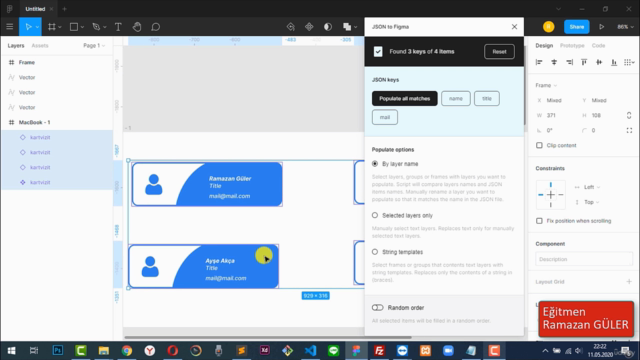Open the Frame type dropdown

[546, 85]
